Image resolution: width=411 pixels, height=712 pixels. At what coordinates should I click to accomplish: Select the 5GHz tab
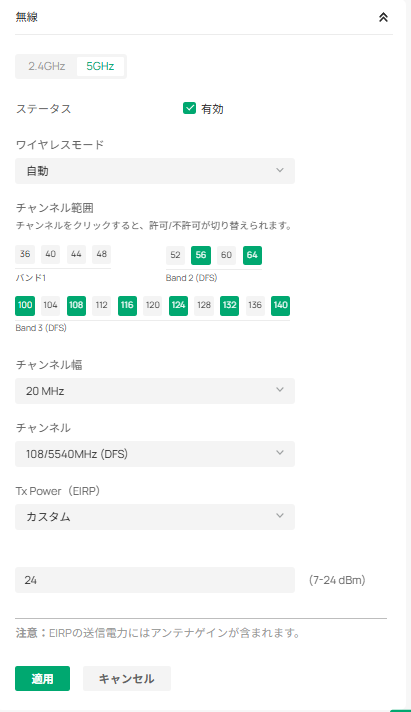(100, 66)
